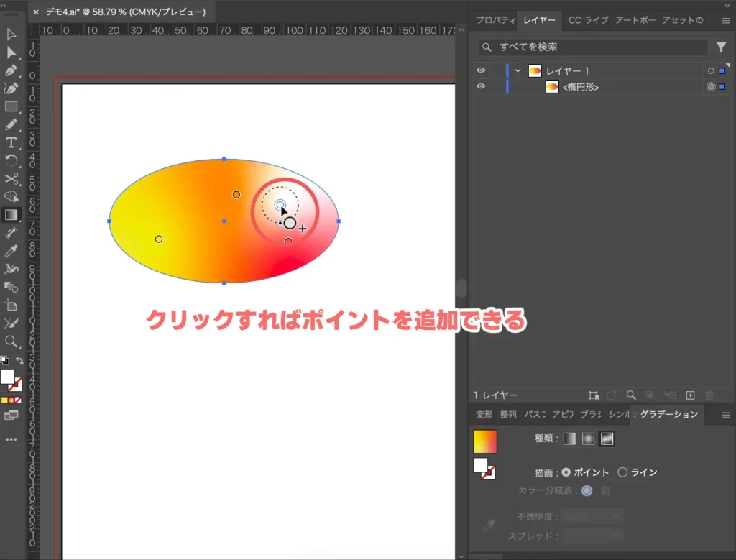The width and height of the screenshot is (736, 560).
Task: Select the Gradient tool in the toolbar
Action: [x=10, y=214]
